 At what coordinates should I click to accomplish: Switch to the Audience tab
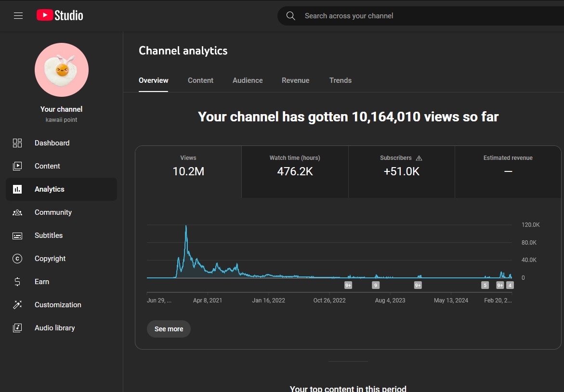point(248,80)
